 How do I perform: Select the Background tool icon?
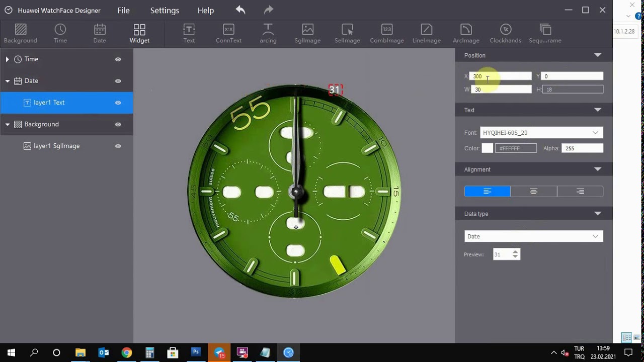tap(21, 34)
